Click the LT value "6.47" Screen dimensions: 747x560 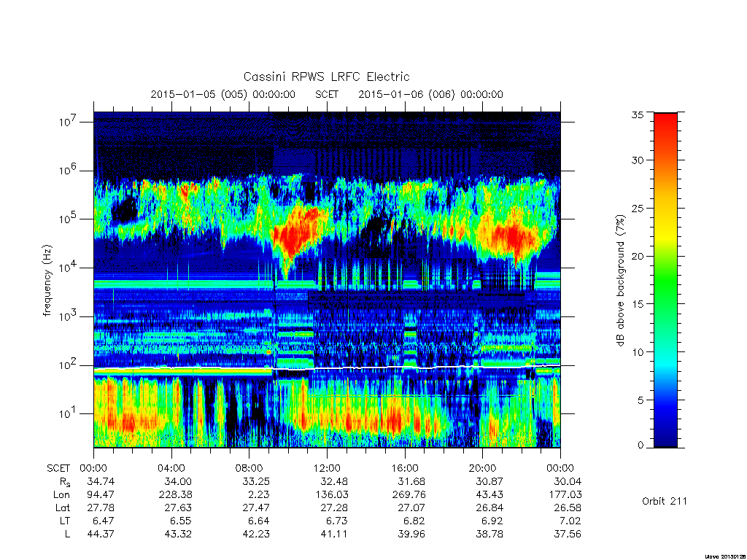coord(104,521)
